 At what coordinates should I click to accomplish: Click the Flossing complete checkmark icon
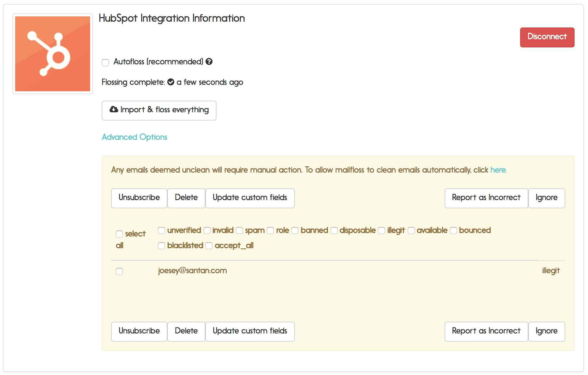tap(171, 82)
